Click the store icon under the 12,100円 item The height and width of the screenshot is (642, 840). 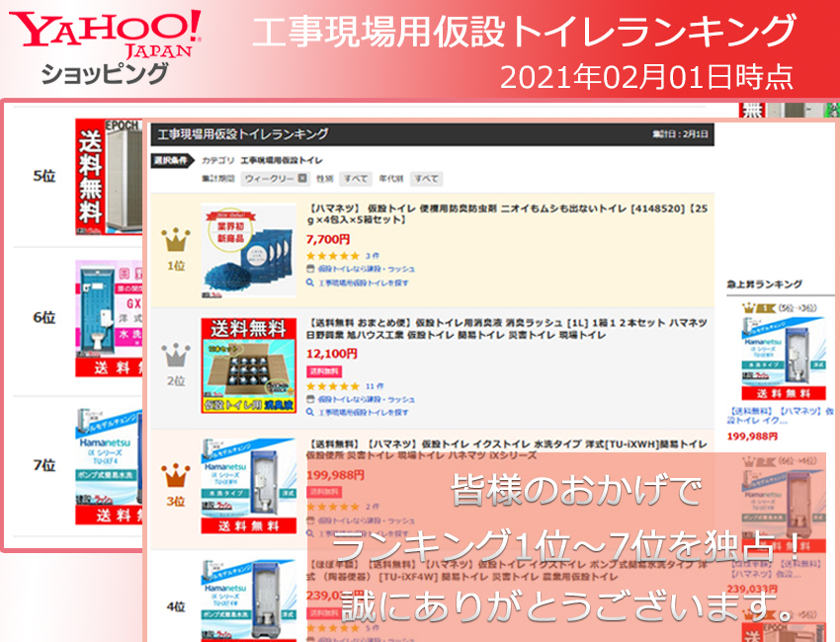[310, 399]
